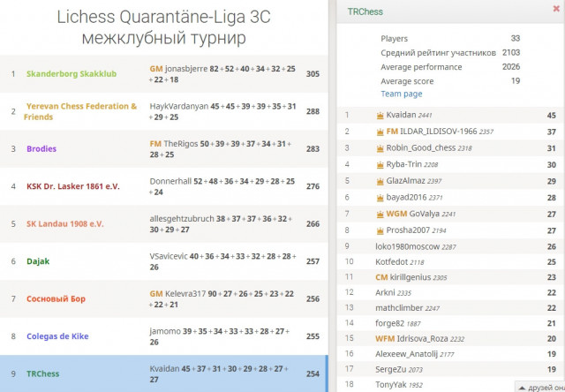Click the crown icon next to ILDAR_ILDISOV-1966
The height and width of the screenshot is (392, 565).
(380, 132)
